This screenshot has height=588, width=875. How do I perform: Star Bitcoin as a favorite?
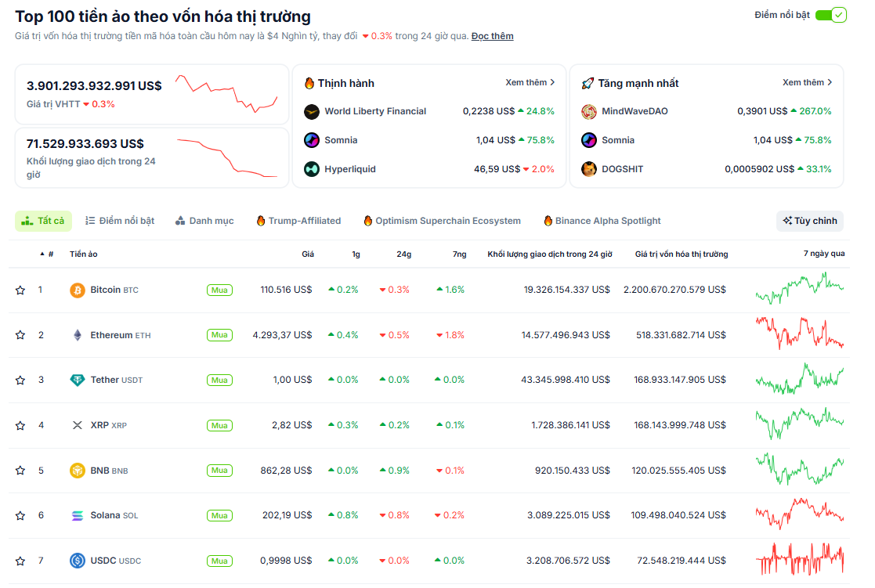[20, 289]
